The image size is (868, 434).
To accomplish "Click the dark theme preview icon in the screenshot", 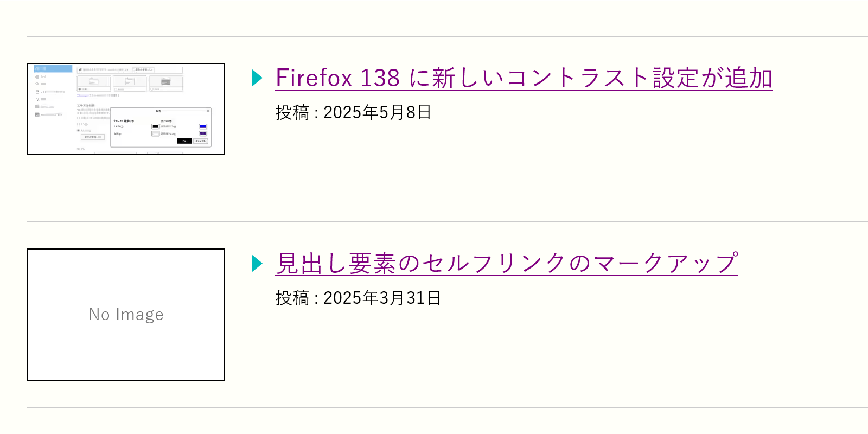I will [x=166, y=81].
